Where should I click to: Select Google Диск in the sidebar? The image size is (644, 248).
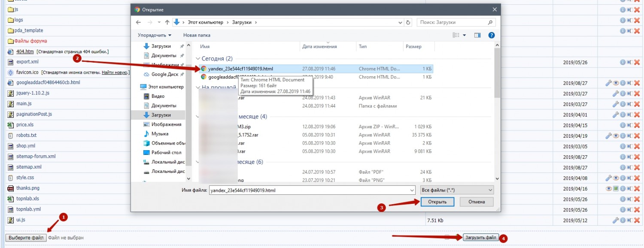[x=164, y=74]
